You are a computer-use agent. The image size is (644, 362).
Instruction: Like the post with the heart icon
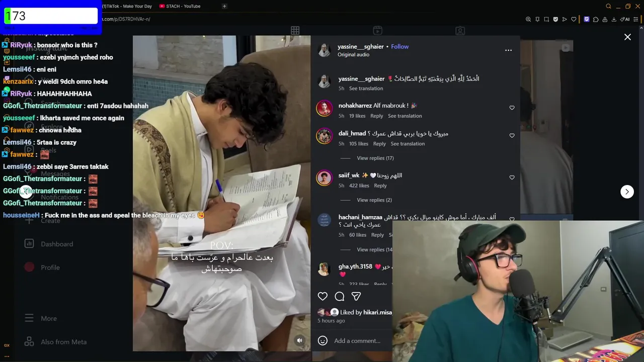tap(323, 297)
